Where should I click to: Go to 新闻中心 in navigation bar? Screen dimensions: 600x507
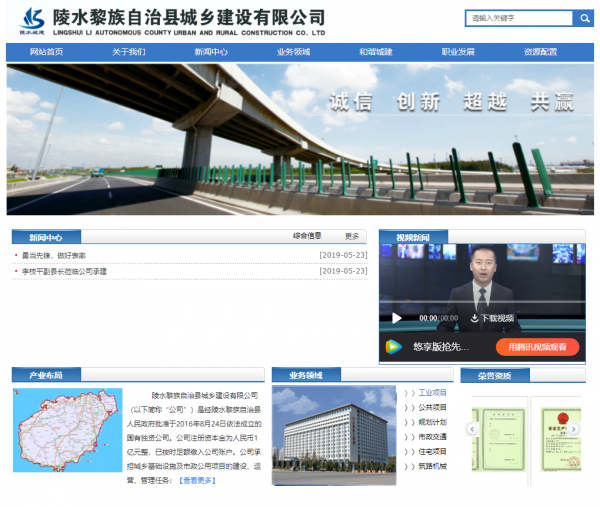coord(211,52)
